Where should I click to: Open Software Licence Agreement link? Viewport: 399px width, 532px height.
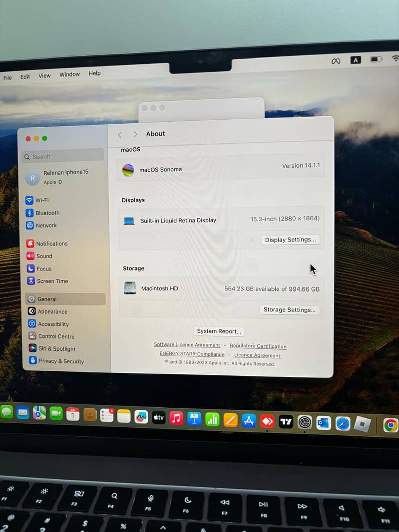pyautogui.click(x=187, y=345)
